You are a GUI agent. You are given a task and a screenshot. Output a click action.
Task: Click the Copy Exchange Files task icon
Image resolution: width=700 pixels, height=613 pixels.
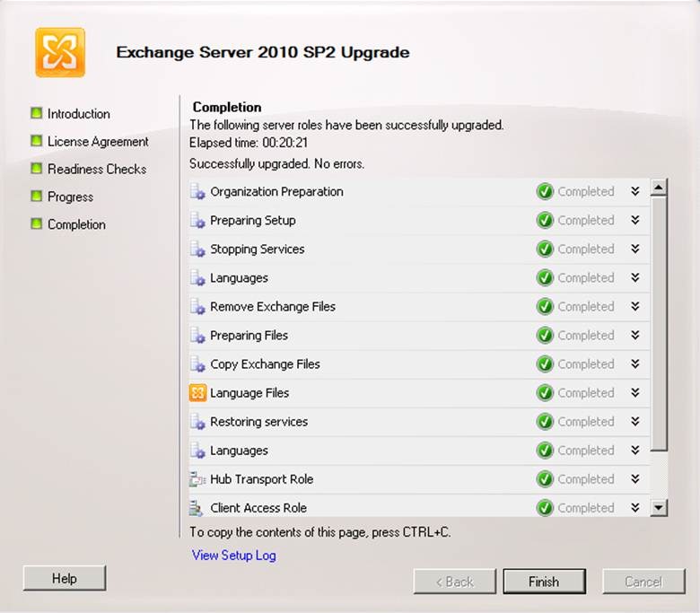197,364
